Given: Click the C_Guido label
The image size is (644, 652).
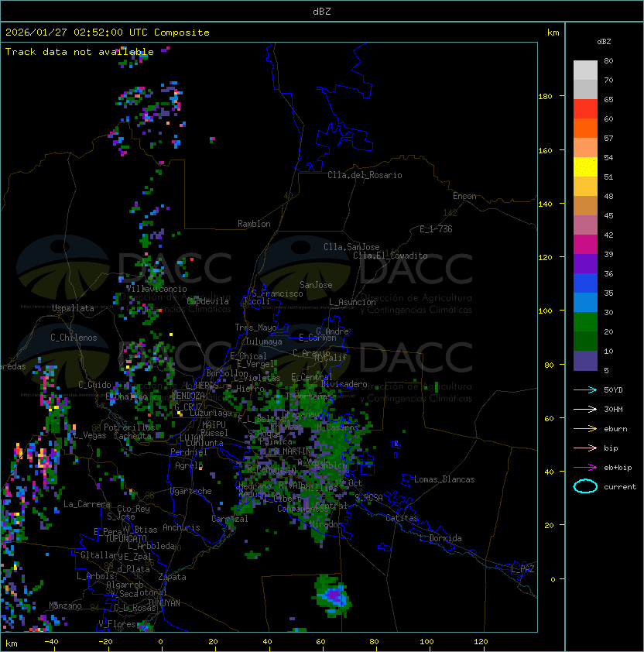Looking at the screenshot, I should pos(94,385).
